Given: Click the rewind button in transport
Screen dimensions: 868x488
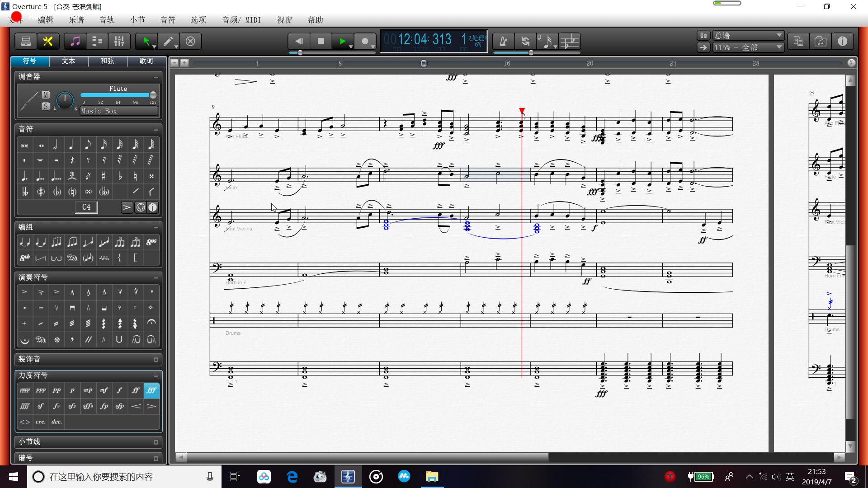Looking at the screenshot, I should (x=298, y=41).
